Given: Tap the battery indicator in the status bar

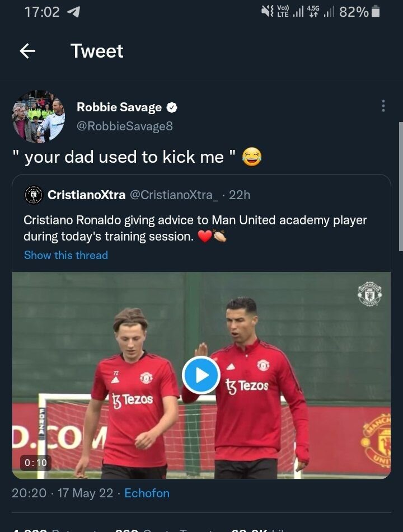Looking at the screenshot, I should [x=376, y=12].
